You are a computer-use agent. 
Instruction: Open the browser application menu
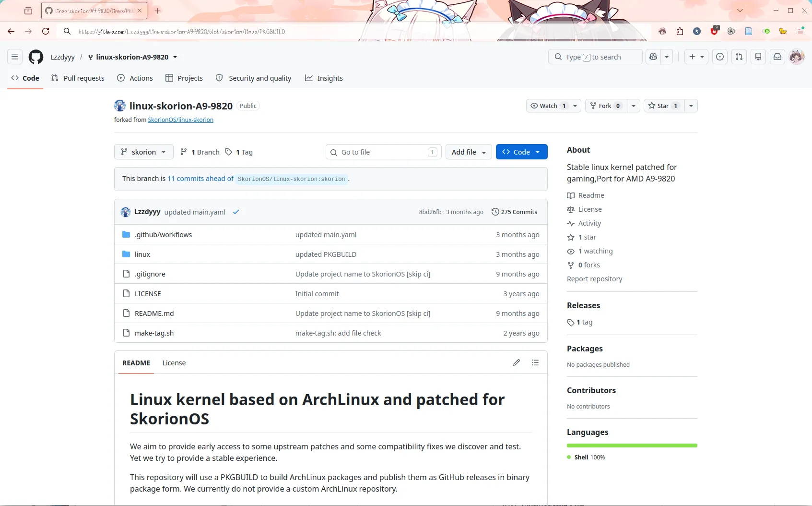[800, 31]
